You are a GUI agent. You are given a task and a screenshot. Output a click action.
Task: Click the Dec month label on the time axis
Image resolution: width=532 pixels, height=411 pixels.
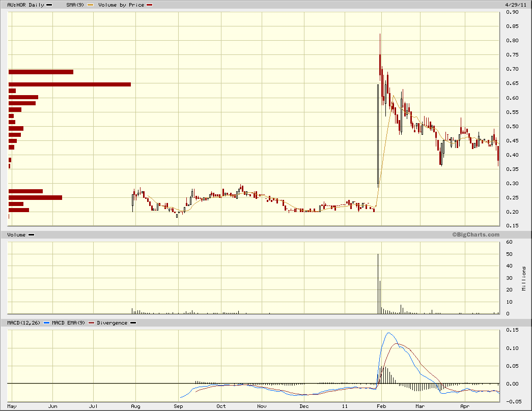pos(304,406)
